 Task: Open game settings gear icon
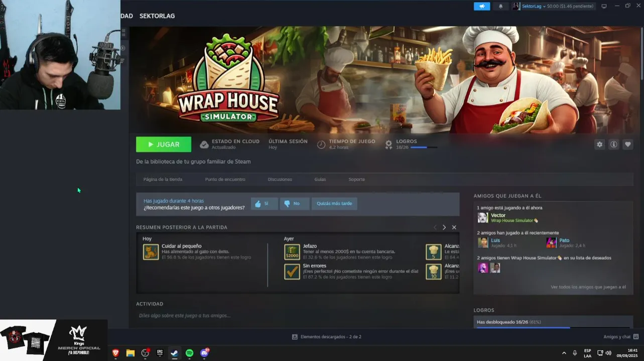click(599, 144)
